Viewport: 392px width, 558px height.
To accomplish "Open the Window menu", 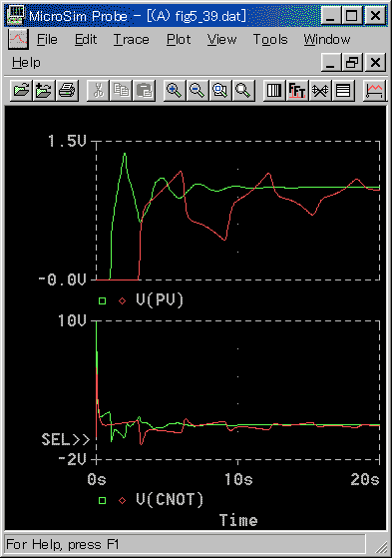I will (x=327, y=39).
